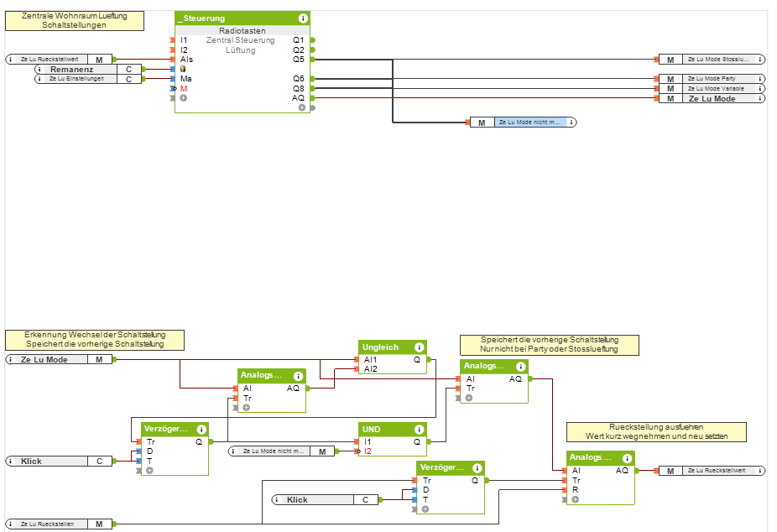Click info icon of Analogs block with R input
Screen dimensions: 777x532
627,458
